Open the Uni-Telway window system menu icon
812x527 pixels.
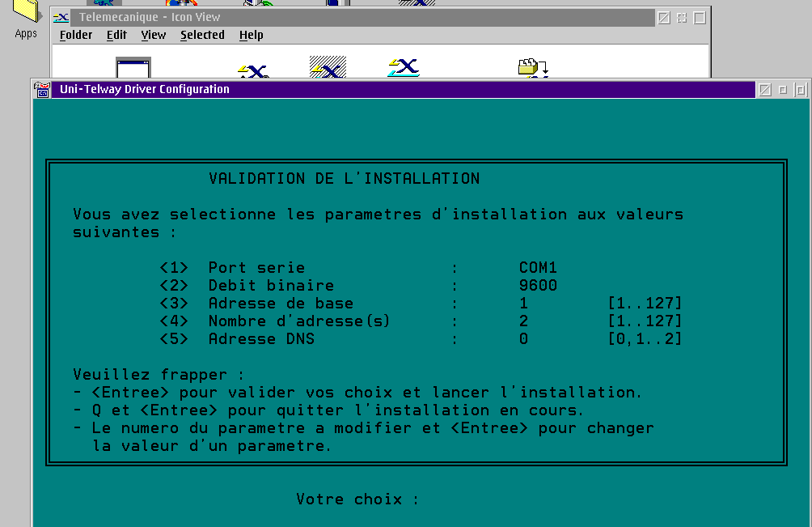[42, 90]
